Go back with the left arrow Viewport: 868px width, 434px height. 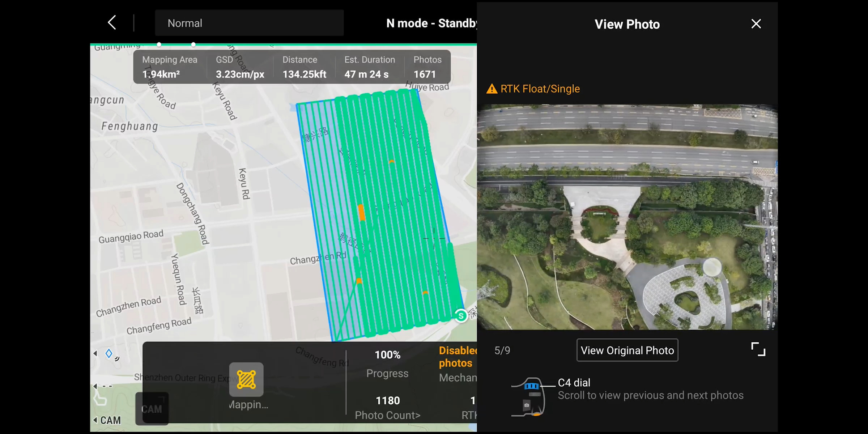112,23
